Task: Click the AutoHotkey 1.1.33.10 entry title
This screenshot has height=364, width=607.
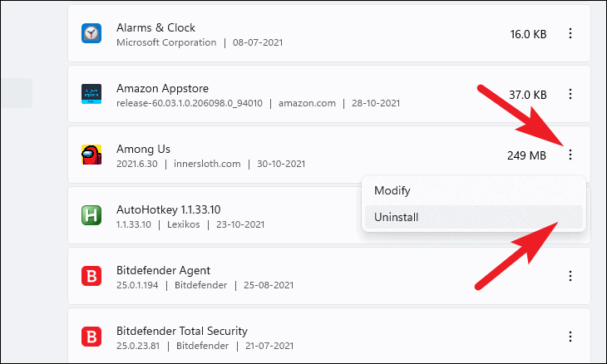Action: pos(169,209)
